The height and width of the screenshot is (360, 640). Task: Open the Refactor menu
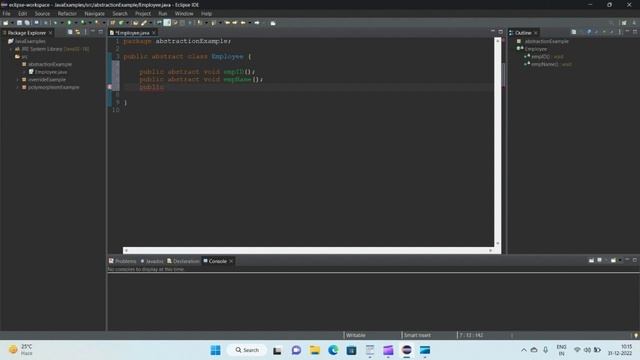[x=67, y=13]
